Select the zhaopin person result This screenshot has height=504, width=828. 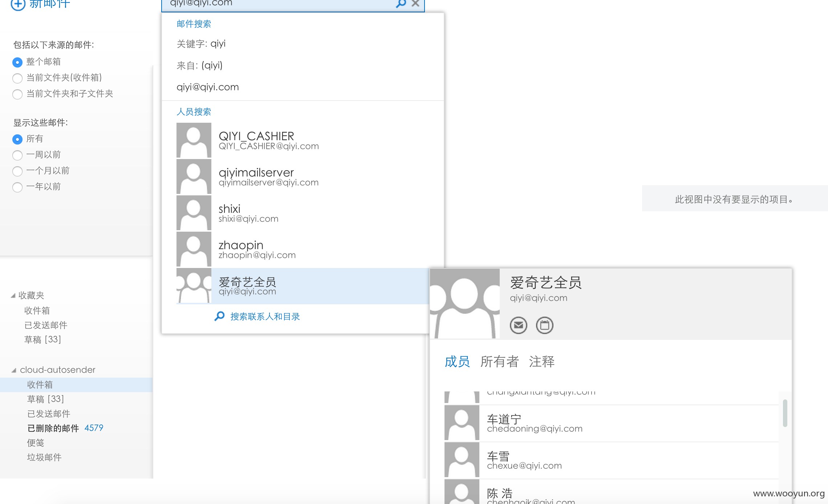pyautogui.click(x=303, y=249)
